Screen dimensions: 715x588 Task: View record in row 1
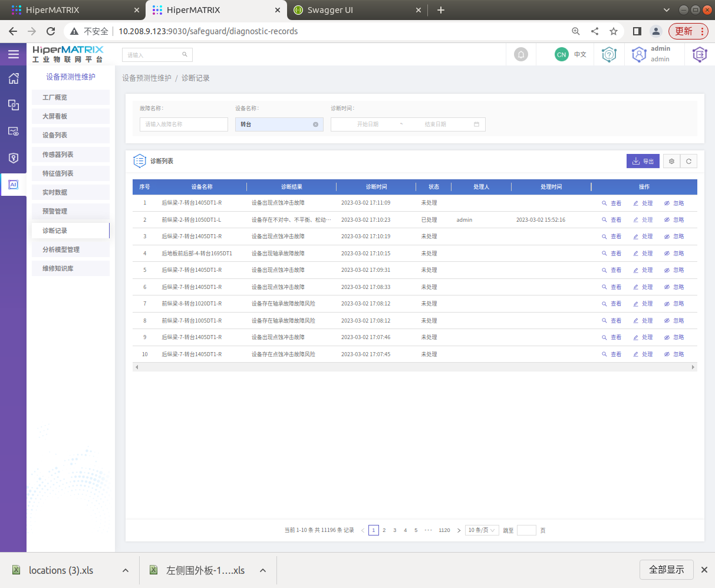(x=612, y=203)
